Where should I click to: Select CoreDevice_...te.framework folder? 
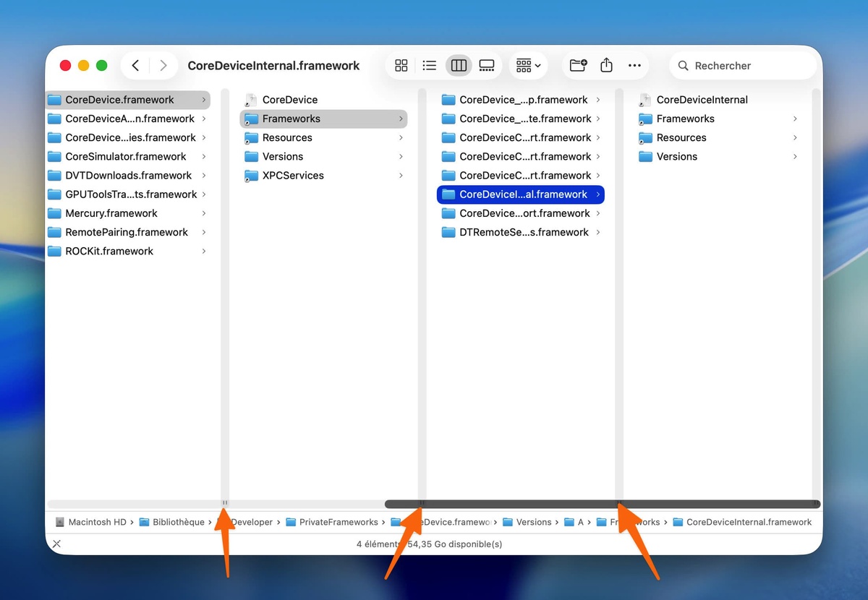[521, 119]
